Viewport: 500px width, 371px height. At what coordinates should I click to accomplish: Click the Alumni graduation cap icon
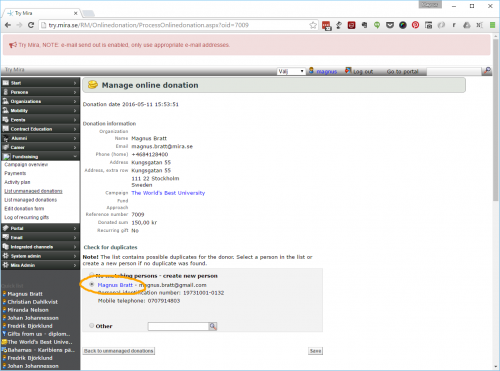coord(6,138)
